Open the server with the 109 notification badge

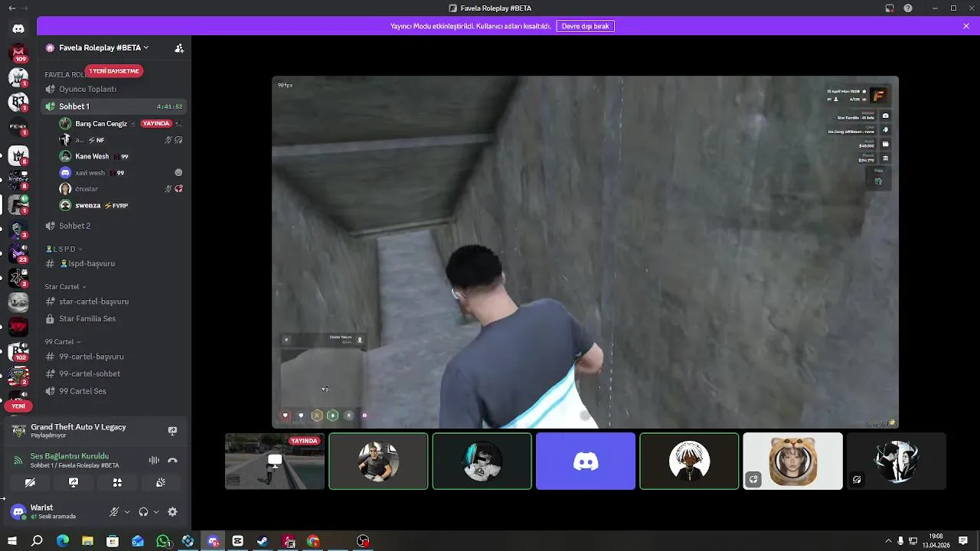point(18,53)
